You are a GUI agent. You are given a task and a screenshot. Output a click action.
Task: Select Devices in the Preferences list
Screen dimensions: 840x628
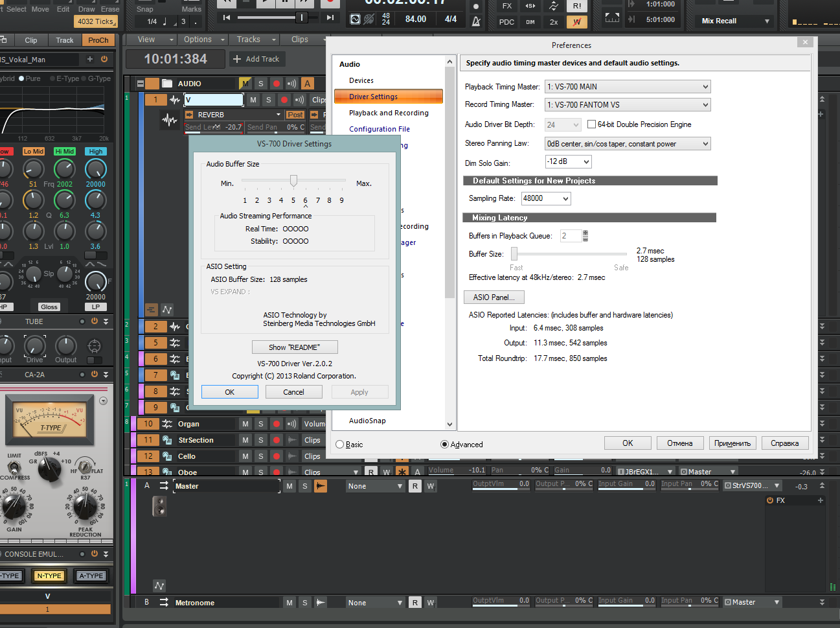point(361,80)
